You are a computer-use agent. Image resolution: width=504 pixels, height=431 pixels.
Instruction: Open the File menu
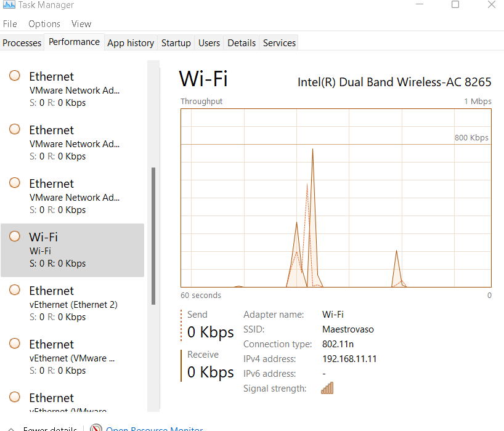click(10, 24)
